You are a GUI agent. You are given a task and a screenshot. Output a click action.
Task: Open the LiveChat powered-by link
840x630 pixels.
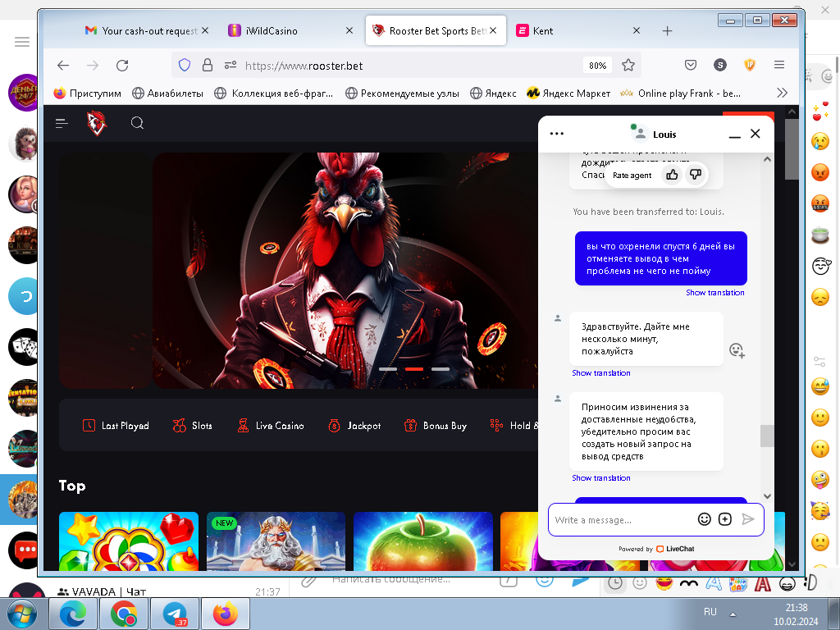[656, 549]
